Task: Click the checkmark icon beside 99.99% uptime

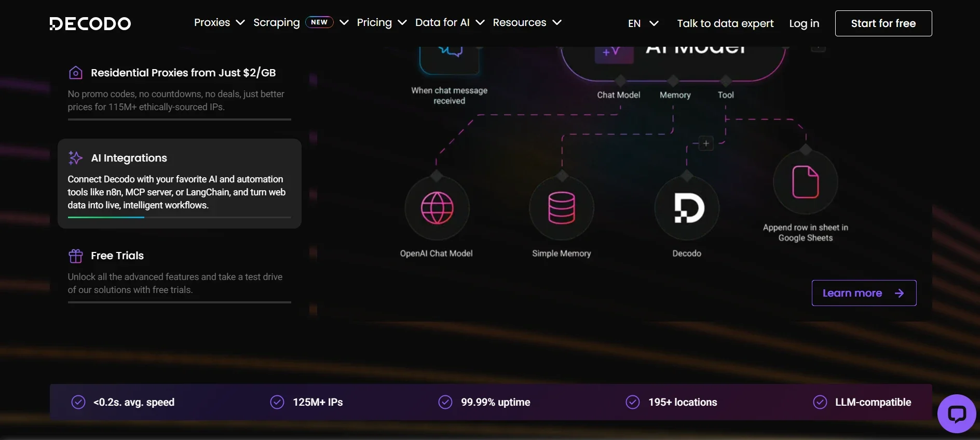Action: pos(445,402)
